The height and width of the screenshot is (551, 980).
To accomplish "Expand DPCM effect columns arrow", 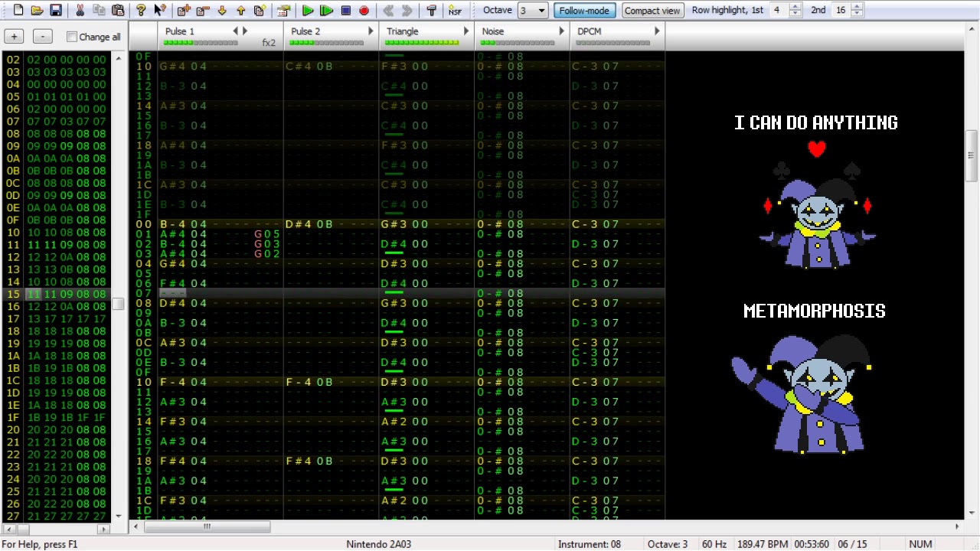I will (x=657, y=31).
